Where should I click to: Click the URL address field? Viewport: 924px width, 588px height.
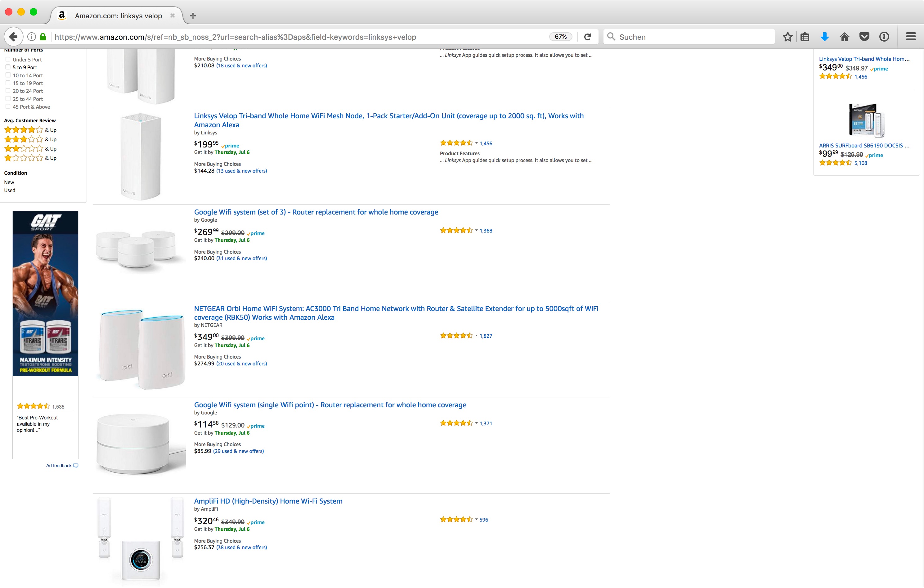point(299,37)
